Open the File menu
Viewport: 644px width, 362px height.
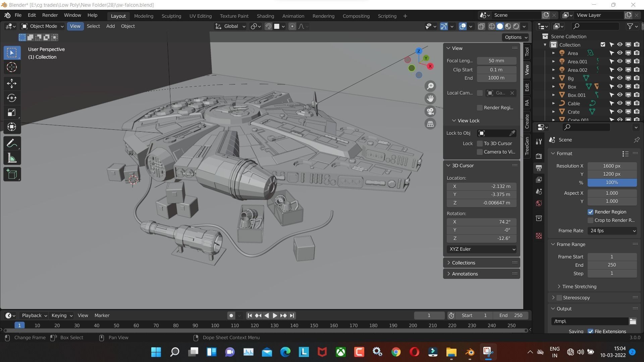coord(18,15)
